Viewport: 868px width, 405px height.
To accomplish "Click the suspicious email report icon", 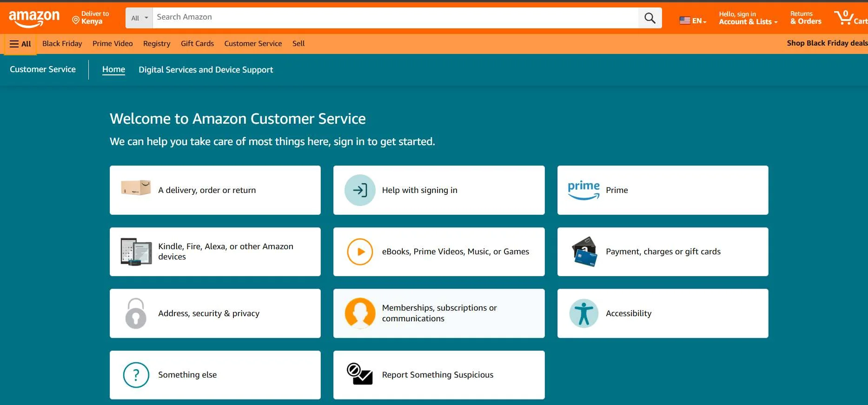I will coord(360,374).
